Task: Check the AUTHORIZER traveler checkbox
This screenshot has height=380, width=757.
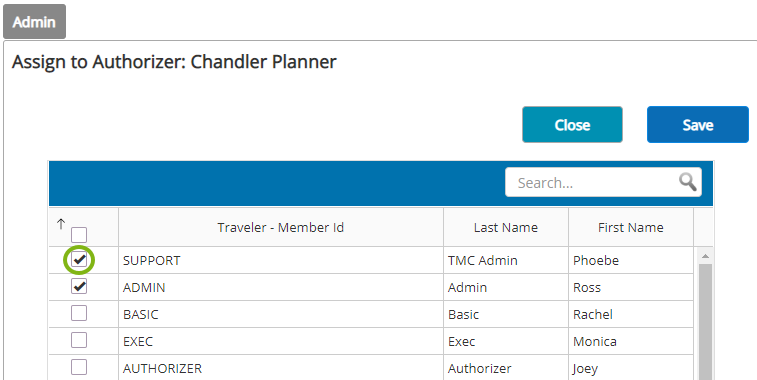Action: tap(79, 367)
